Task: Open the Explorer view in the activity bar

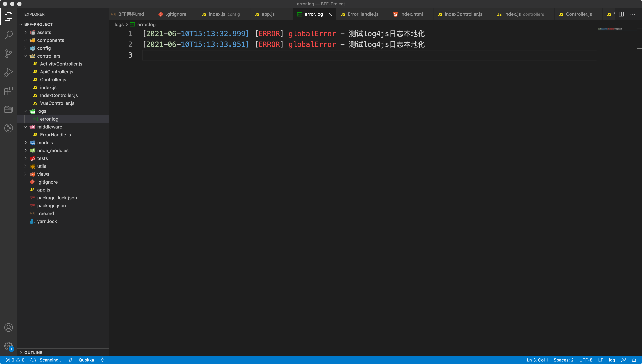Action: click(8, 16)
